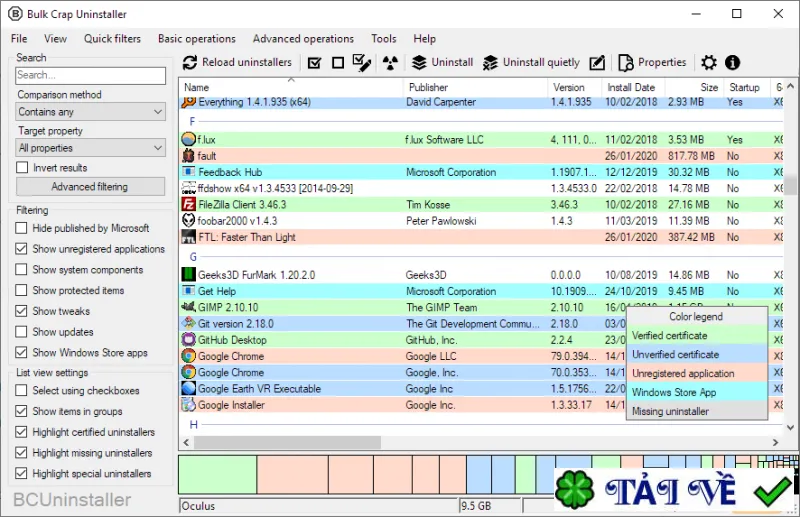Sort list by Install Date column
800x517 pixels.
631,87
